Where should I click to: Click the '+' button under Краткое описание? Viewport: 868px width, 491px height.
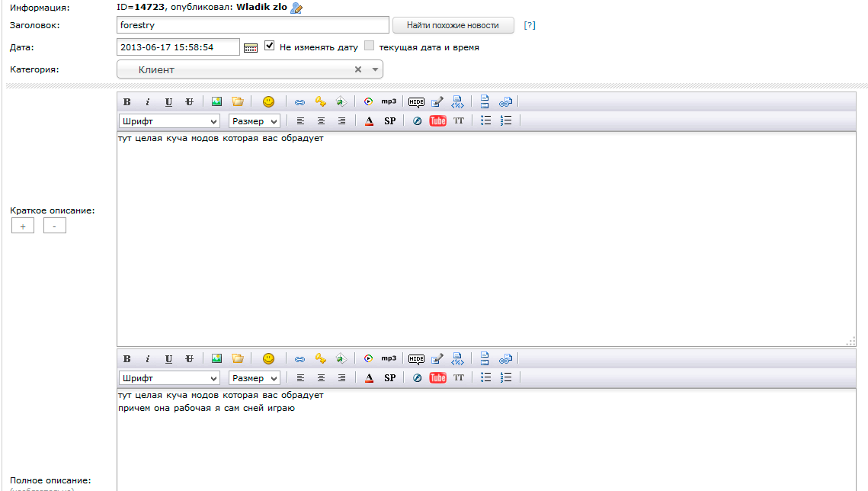[x=22, y=226]
